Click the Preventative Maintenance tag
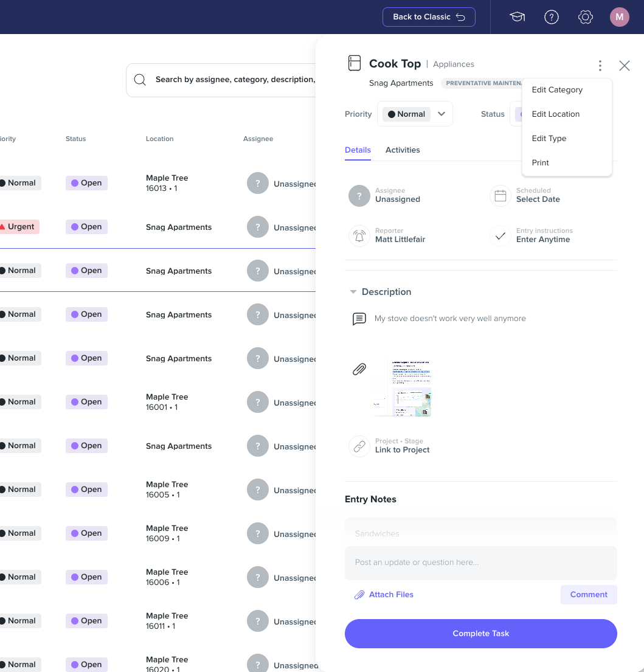The width and height of the screenshot is (644, 672). (482, 83)
